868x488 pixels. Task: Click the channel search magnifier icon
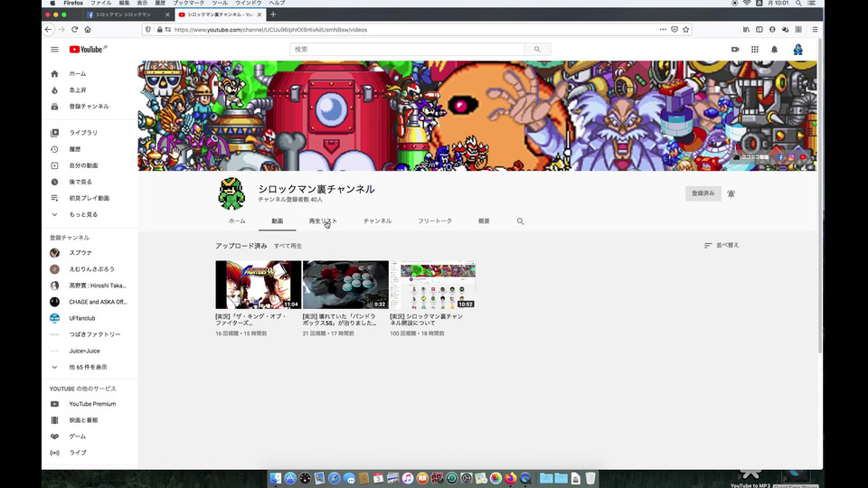pos(521,221)
